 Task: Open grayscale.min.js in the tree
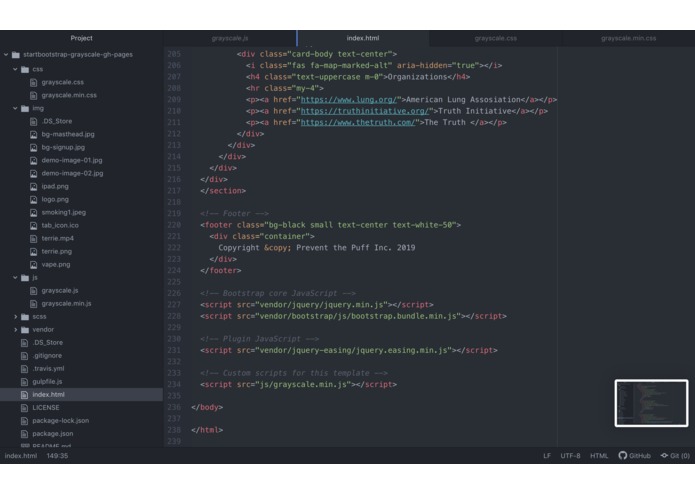[66, 304]
